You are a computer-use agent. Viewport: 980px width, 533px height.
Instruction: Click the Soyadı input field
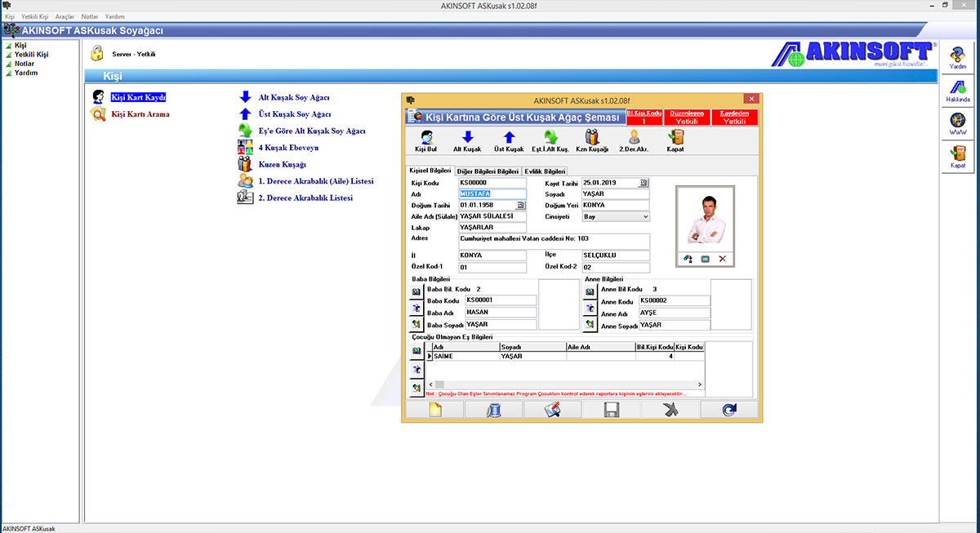click(x=615, y=194)
